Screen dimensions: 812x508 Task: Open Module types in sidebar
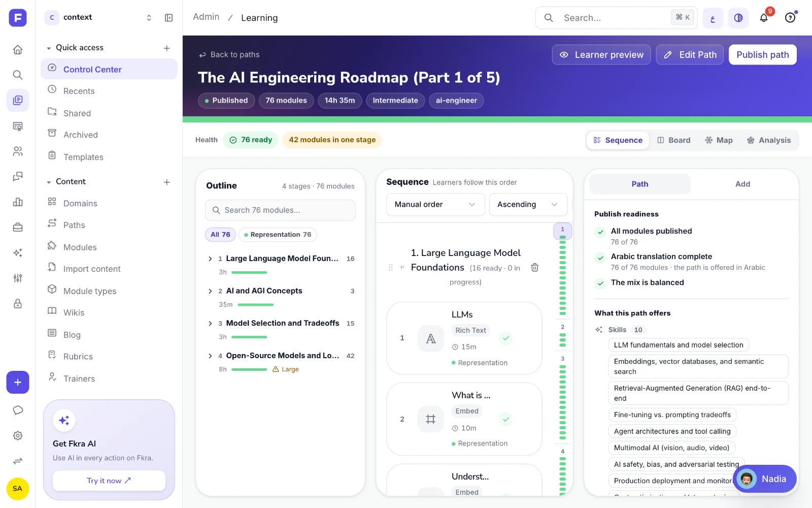click(x=109, y=291)
